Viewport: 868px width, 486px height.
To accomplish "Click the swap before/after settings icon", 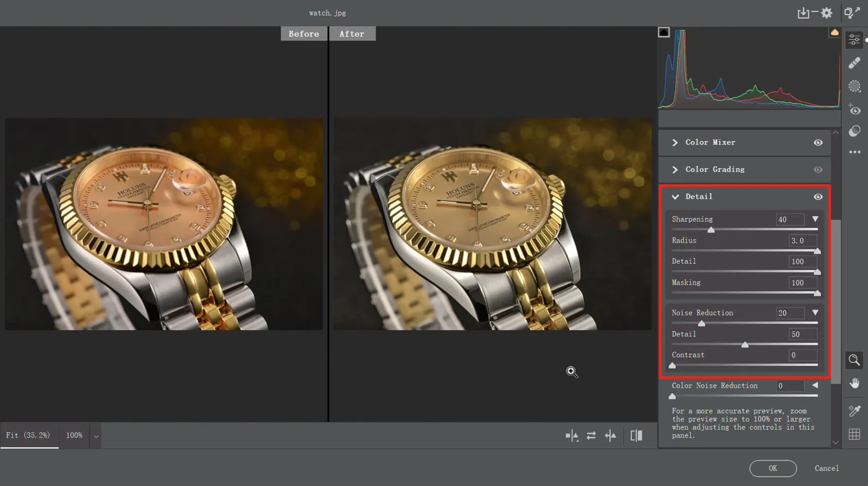I will click(591, 436).
